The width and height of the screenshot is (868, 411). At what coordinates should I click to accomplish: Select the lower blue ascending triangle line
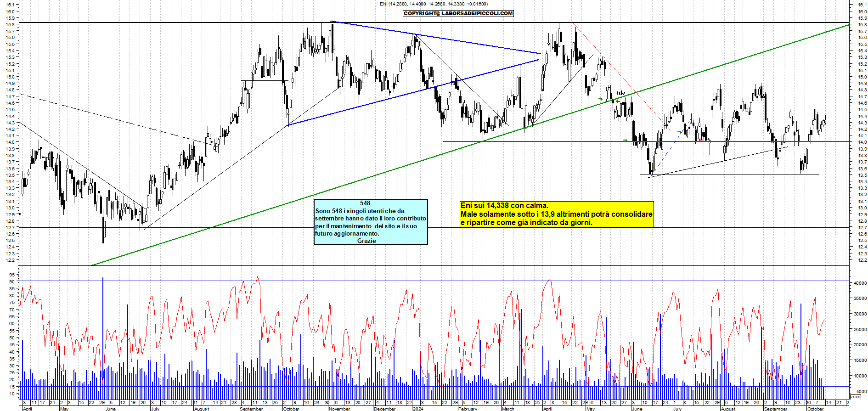pos(413,92)
